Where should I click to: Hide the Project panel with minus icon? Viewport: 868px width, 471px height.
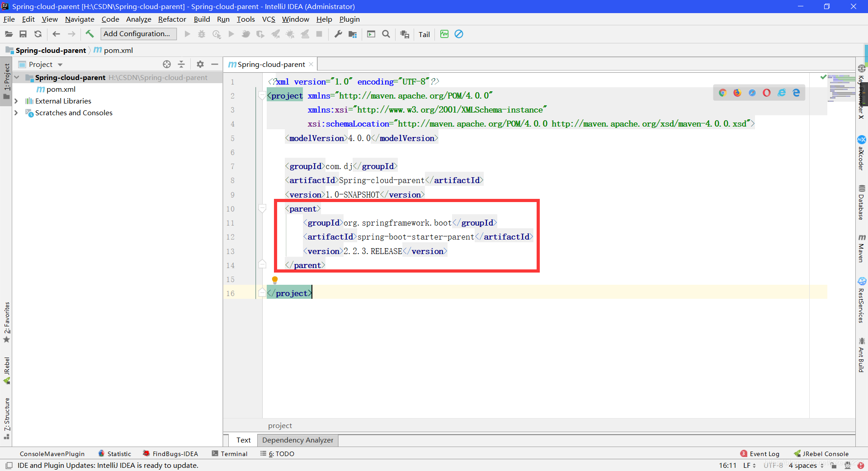[215, 64]
